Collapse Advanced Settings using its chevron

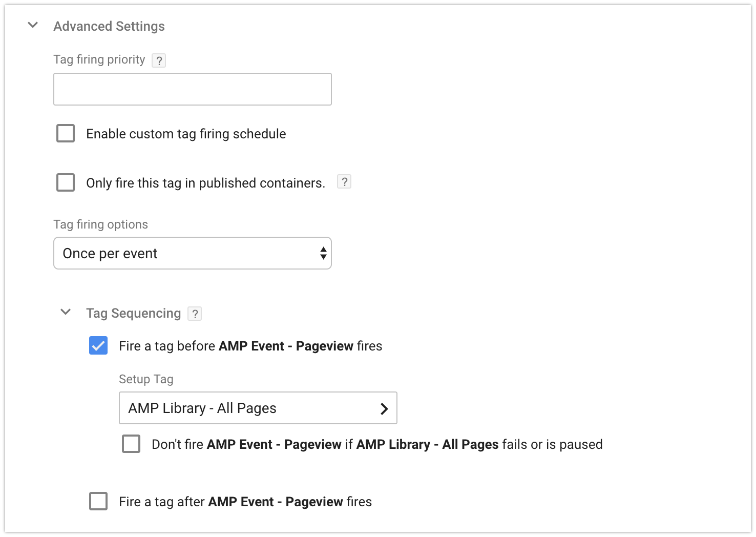33,25
